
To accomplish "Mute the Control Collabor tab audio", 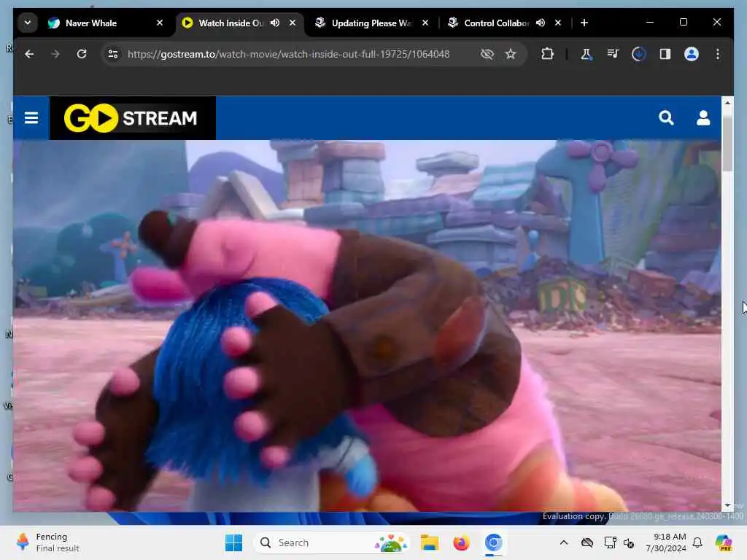I will pos(541,23).
